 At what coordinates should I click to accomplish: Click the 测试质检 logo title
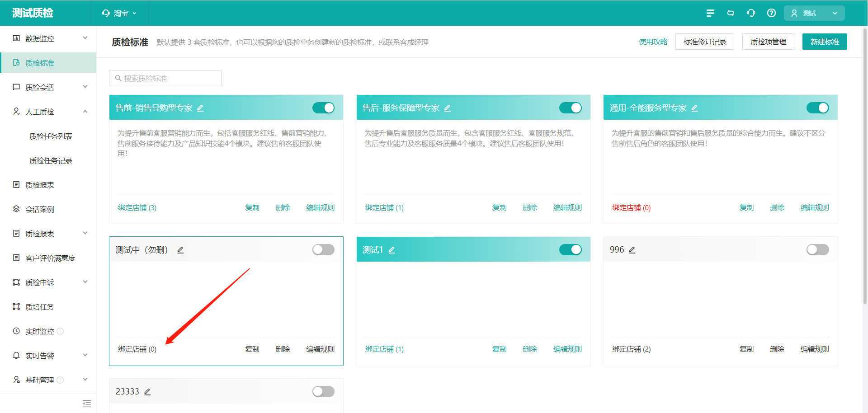pos(33,13)
